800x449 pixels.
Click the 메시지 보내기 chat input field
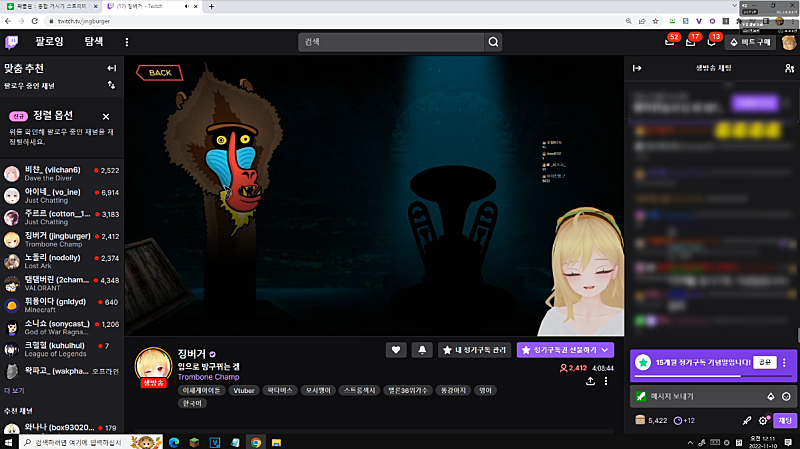point(700,396)
